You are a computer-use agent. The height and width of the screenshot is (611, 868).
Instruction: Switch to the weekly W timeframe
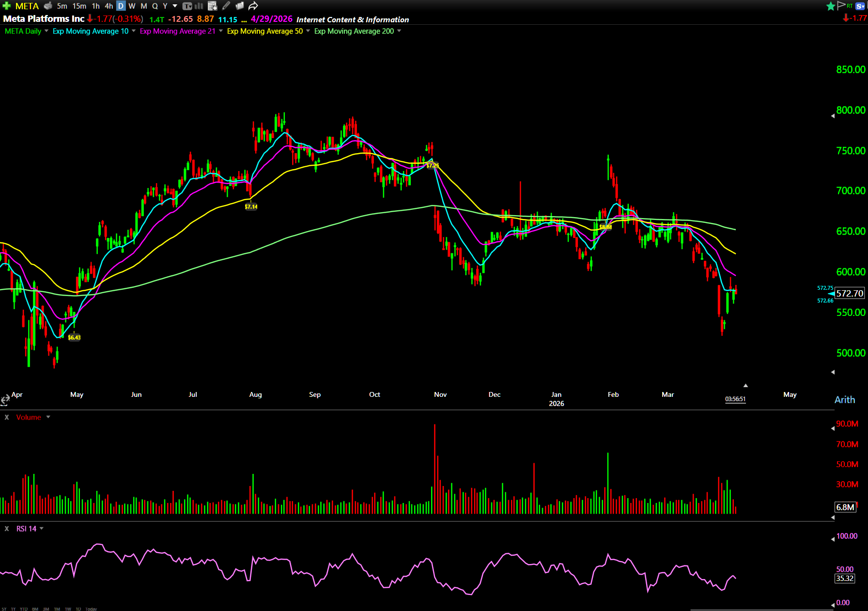coord(132,6)
